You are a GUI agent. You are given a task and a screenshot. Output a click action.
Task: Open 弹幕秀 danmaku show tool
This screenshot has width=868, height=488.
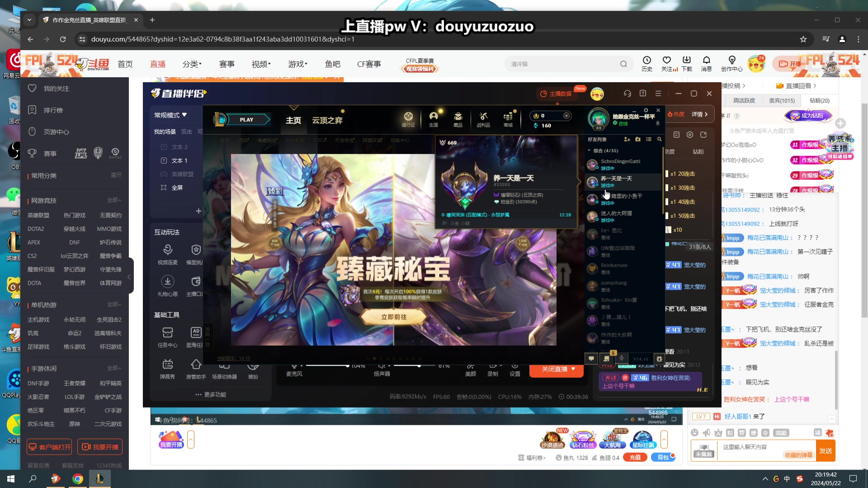click(x=167, y=369)
